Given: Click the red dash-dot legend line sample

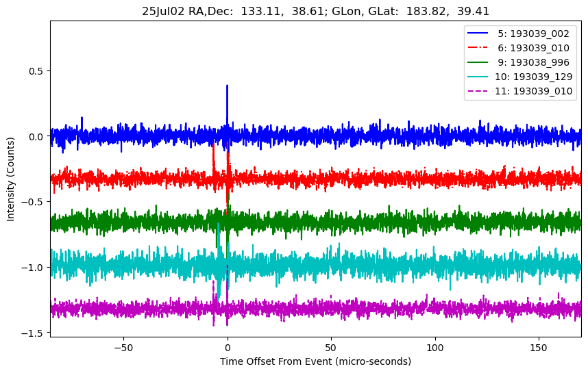Looking at the screenshot, I should [x=478, y=47].
